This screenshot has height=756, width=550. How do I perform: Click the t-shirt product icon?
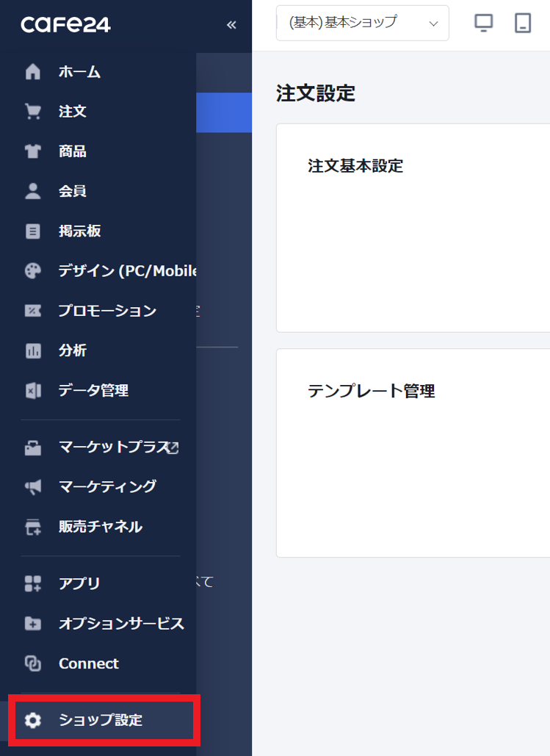click(x=33, y=151)
